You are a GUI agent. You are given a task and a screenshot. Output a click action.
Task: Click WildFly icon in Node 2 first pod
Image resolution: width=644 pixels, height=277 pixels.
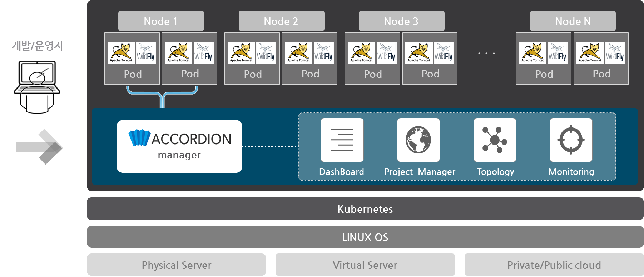[x=266, y=53]
